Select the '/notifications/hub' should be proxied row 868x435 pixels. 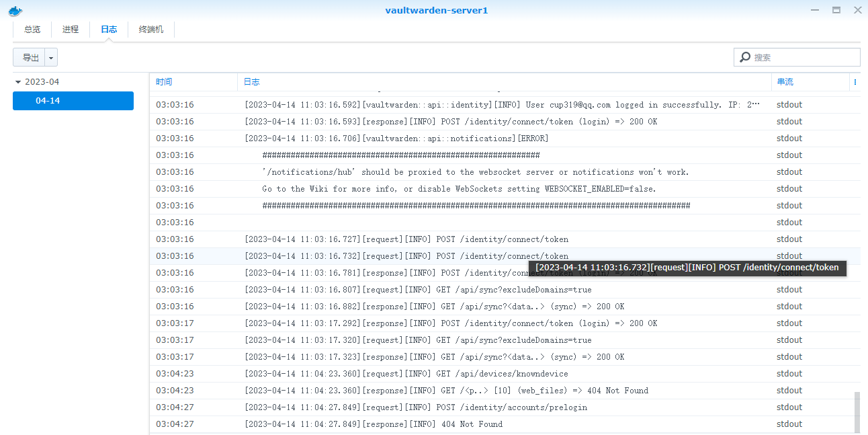505,172
